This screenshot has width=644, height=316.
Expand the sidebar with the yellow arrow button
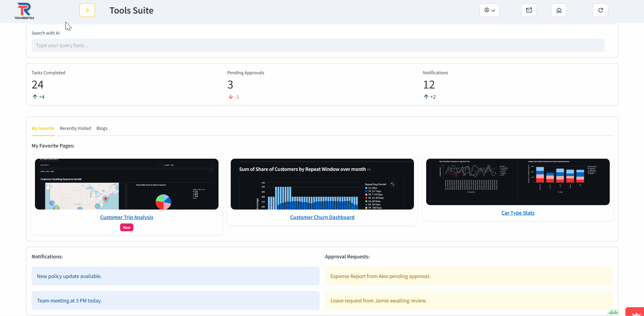(87, 10)
